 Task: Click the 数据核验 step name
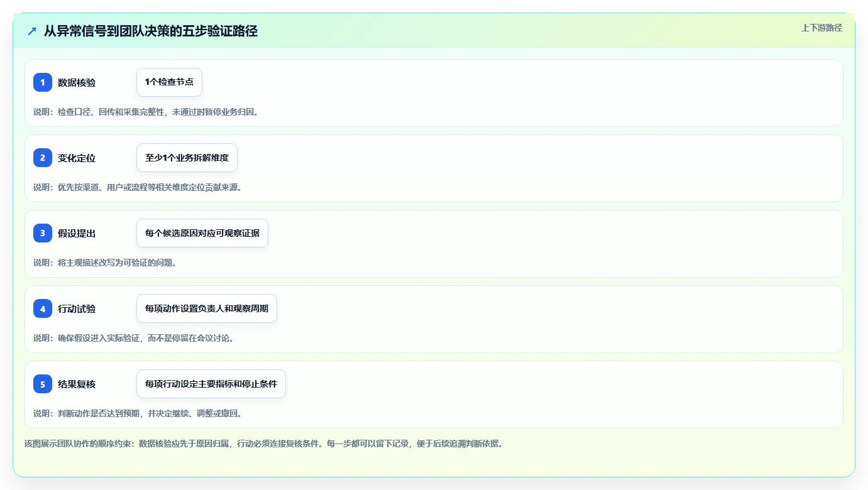[x=77, y=82]
